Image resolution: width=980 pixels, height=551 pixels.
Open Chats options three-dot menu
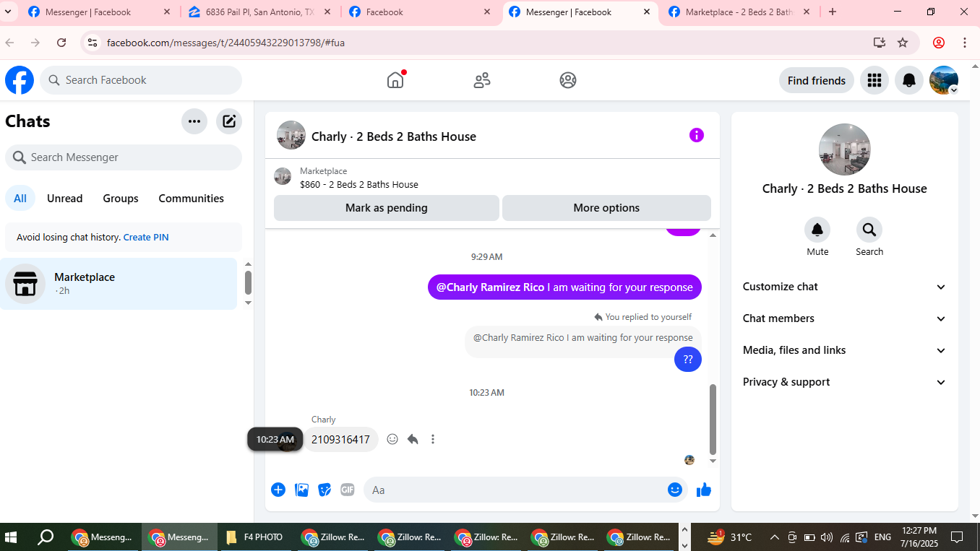click(194, 121)
